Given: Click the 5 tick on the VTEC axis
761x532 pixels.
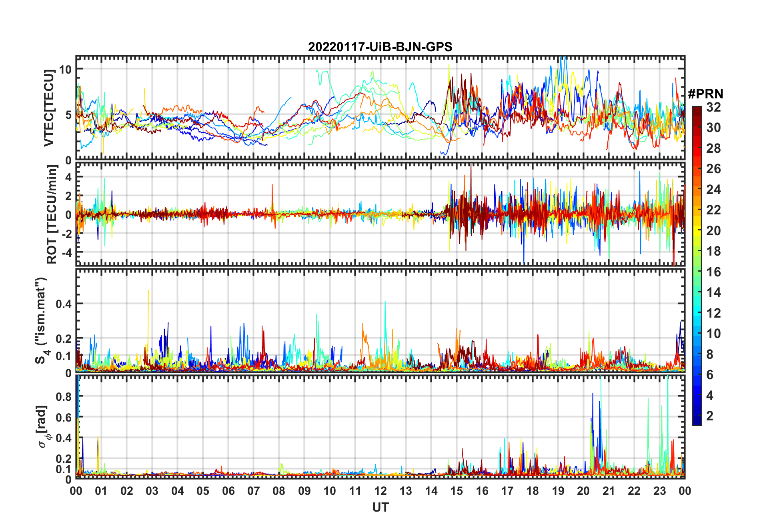Looking at the screenshot, I should tap(68, 115).
